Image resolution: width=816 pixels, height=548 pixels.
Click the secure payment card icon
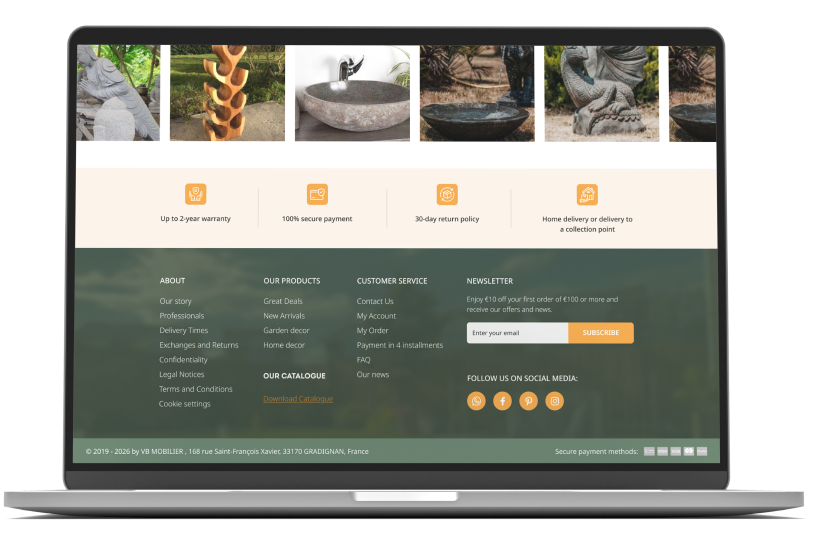click(x=317, y=194)
